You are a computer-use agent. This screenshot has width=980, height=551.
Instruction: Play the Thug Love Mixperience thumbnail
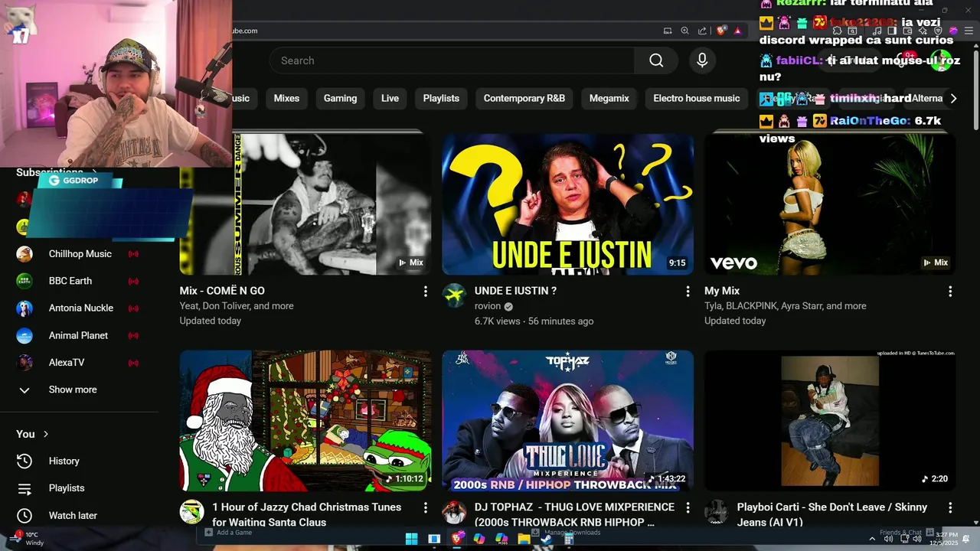568,421
